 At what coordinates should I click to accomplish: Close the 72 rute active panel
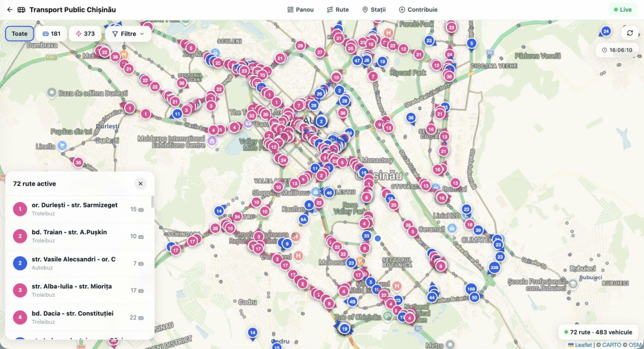pyautogui.click(x=141, y=184)
